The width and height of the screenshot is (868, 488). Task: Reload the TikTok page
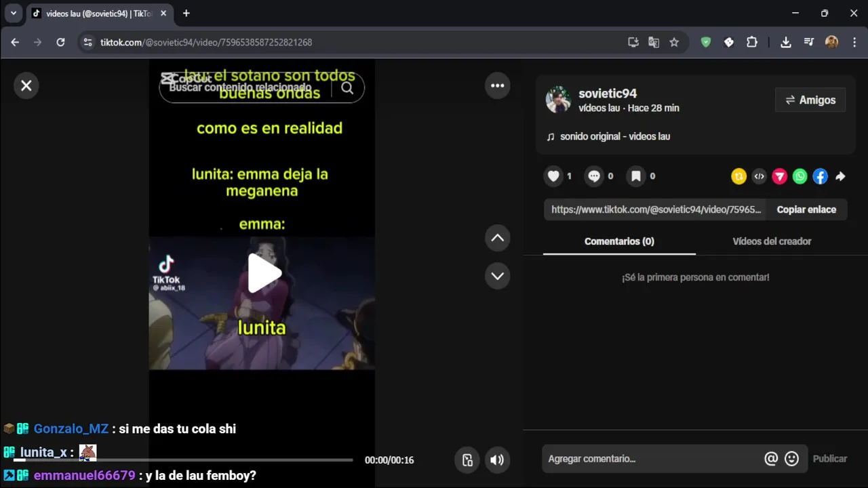coord(60,42)
